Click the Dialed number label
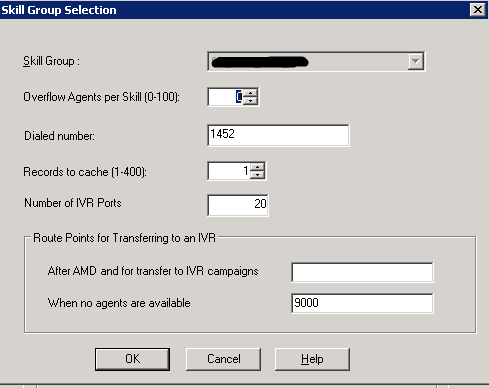Viewport: 489px width, 388px height. tap(59, 136)
